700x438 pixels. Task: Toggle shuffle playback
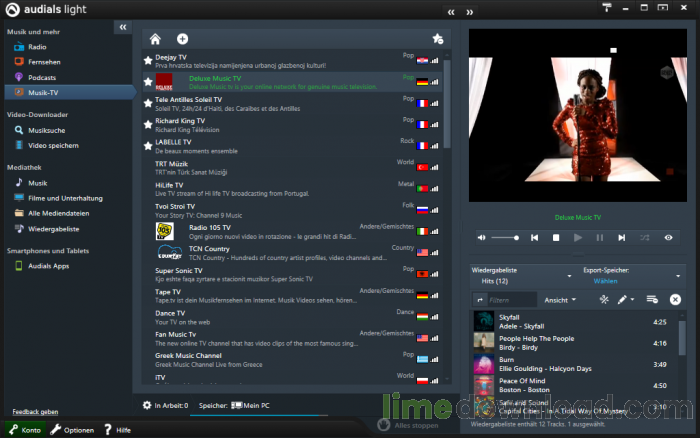(x=644, y=238)
